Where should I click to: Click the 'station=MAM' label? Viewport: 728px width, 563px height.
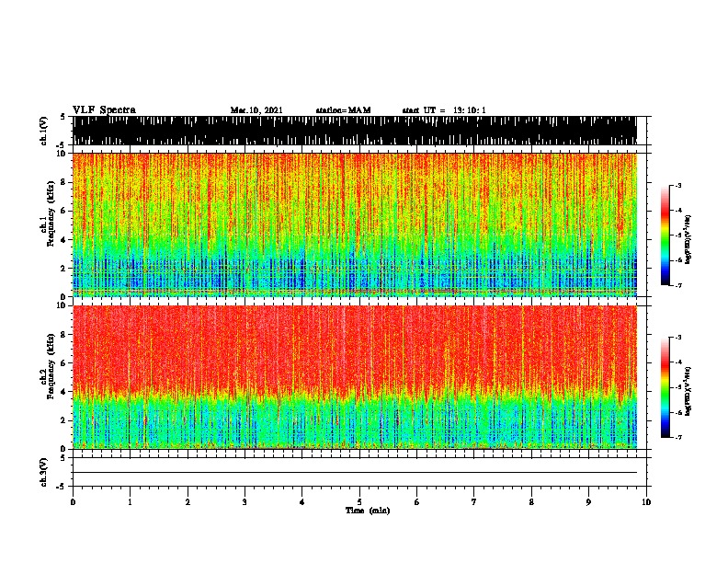click(343, 110)
